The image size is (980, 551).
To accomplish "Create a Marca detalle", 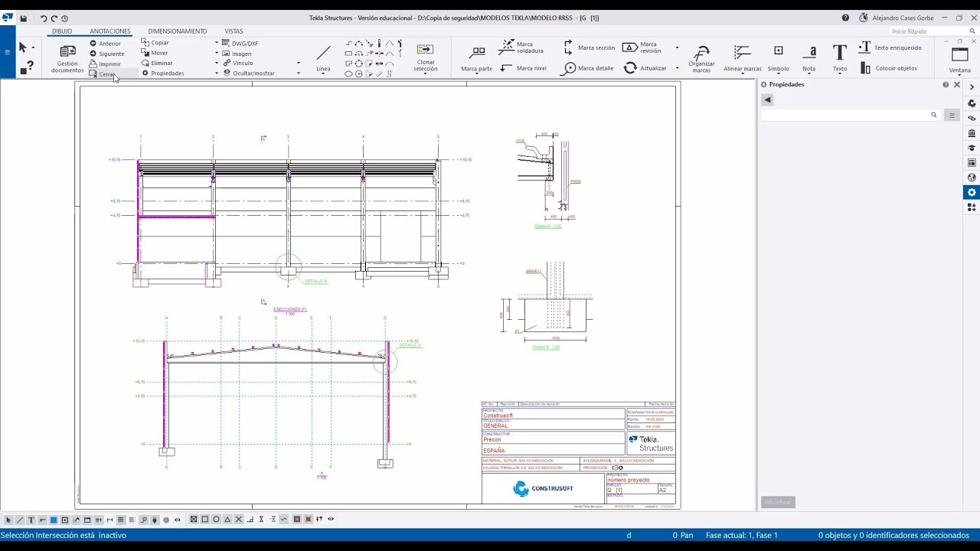I will pos(588,68).
